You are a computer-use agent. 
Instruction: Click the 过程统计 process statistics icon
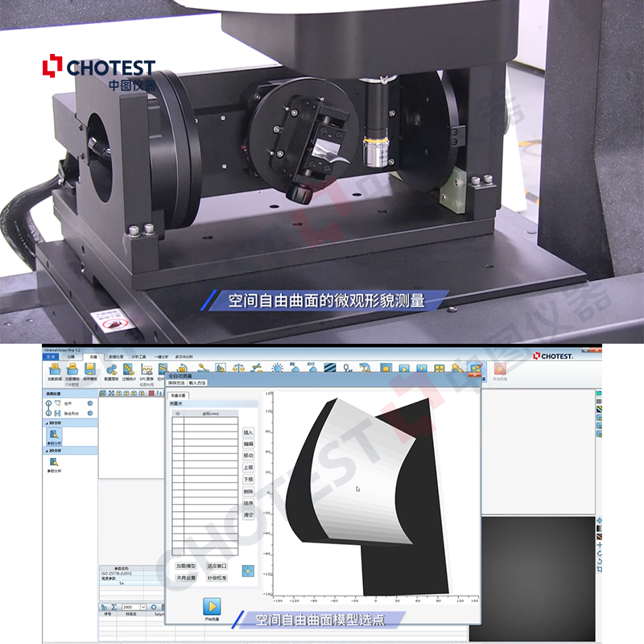pos(129,369)
